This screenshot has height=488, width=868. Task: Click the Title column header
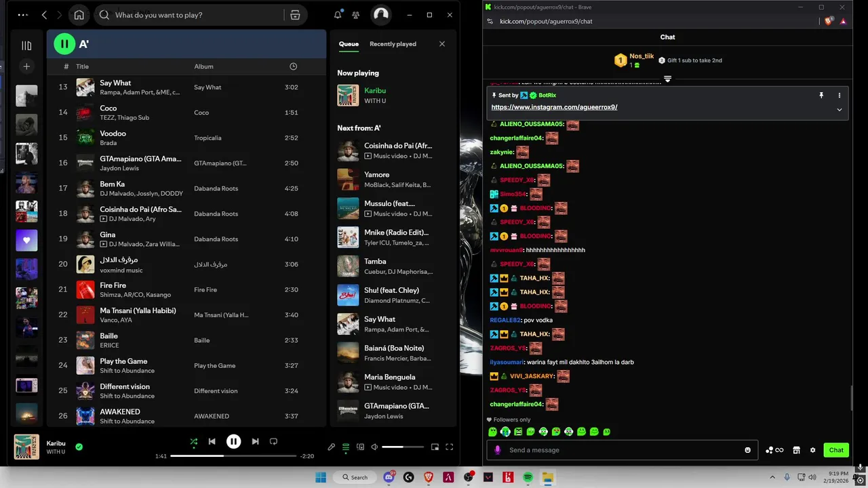coord(82,66)
